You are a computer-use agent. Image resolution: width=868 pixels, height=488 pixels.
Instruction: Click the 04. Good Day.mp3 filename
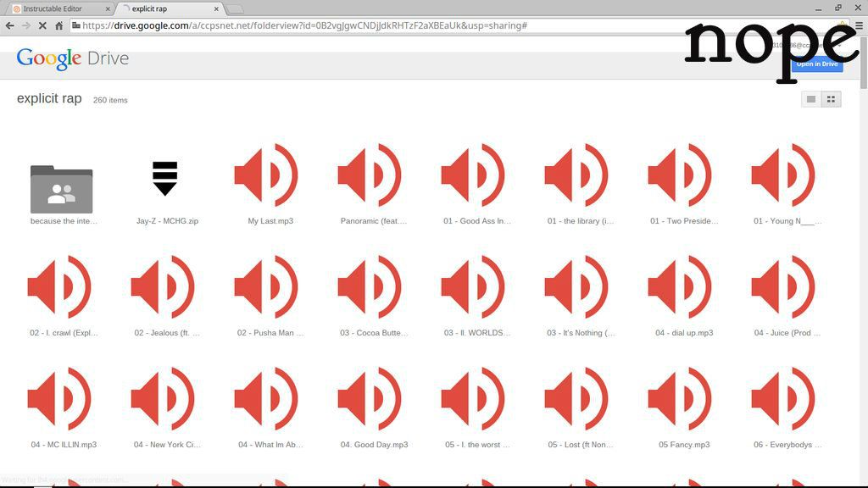click(374, 444)
